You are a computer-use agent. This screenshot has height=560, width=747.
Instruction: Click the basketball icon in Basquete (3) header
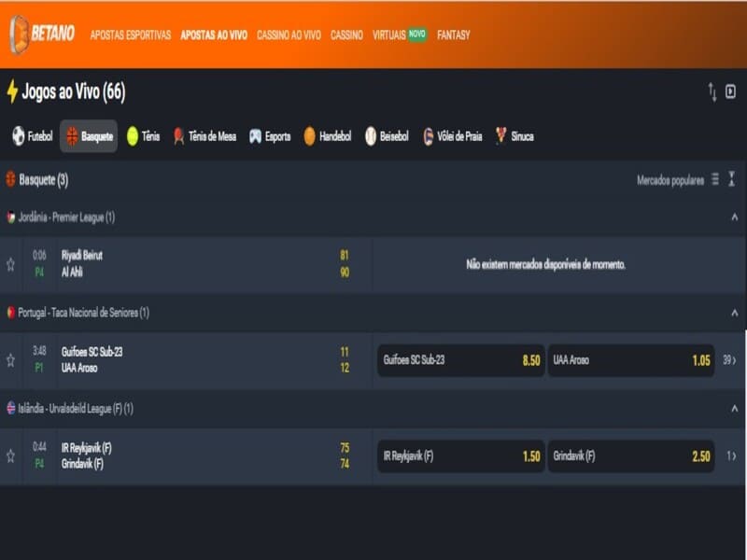pos(10,179)
